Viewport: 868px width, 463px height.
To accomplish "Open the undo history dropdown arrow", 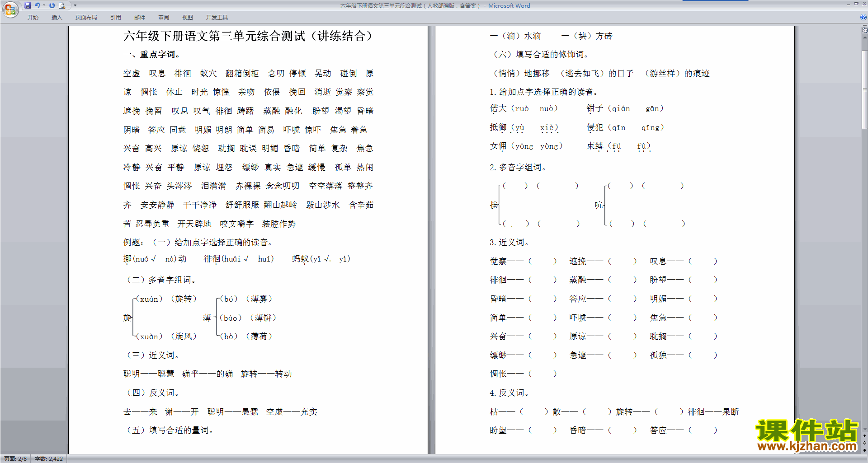I will [44, 5].
